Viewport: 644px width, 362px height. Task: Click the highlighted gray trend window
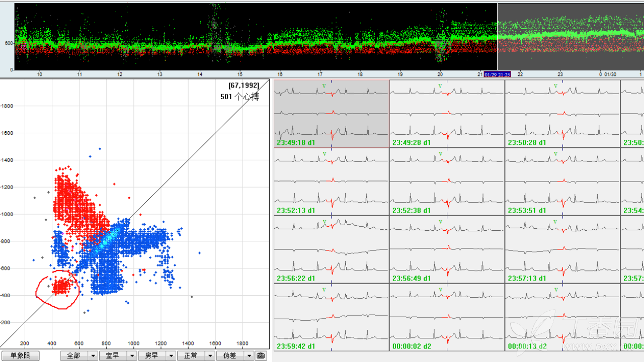pyautogui.click(x=571, y=37)
